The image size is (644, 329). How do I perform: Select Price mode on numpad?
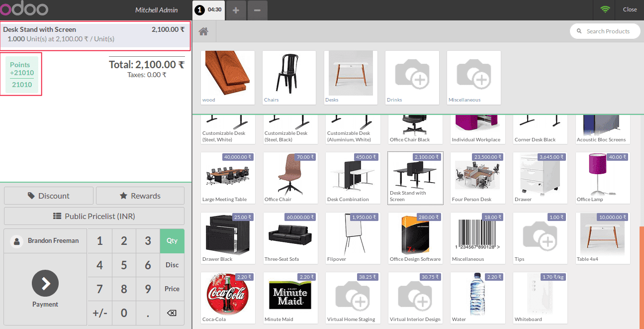coord(172,289)
